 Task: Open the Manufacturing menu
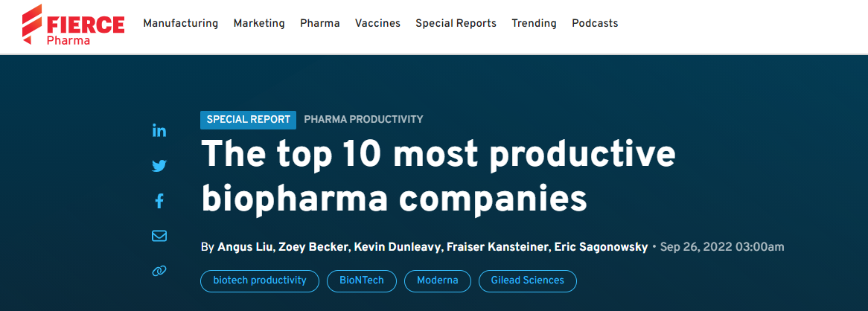(x=180, y=23)
